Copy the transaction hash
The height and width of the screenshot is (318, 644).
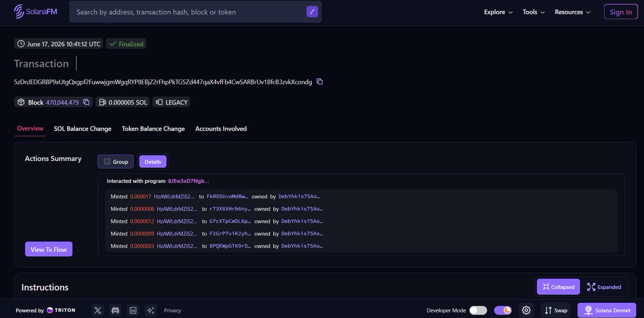click(320, 82)
